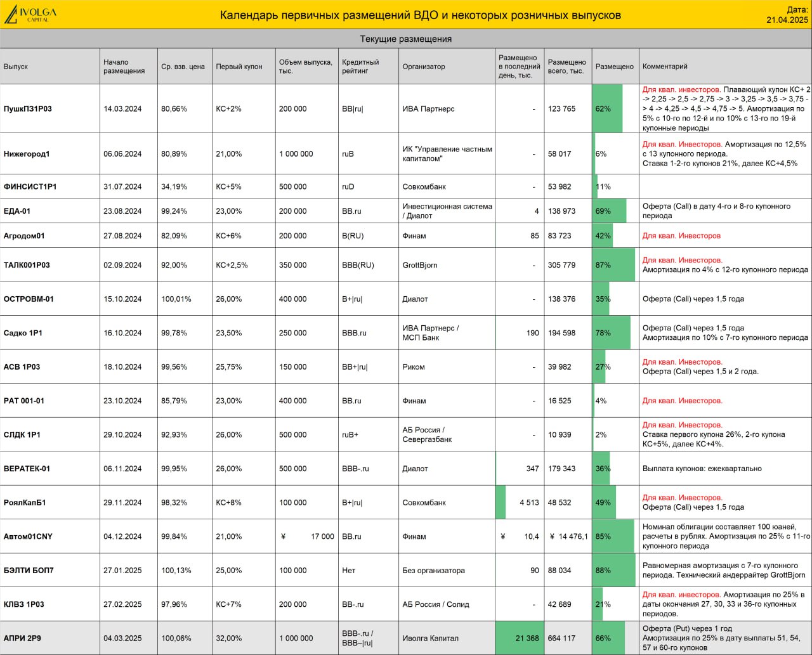Select the 'Размещено в последний день' column header
The width and height of the screenshot is (812, 655).
coord(519,67)
